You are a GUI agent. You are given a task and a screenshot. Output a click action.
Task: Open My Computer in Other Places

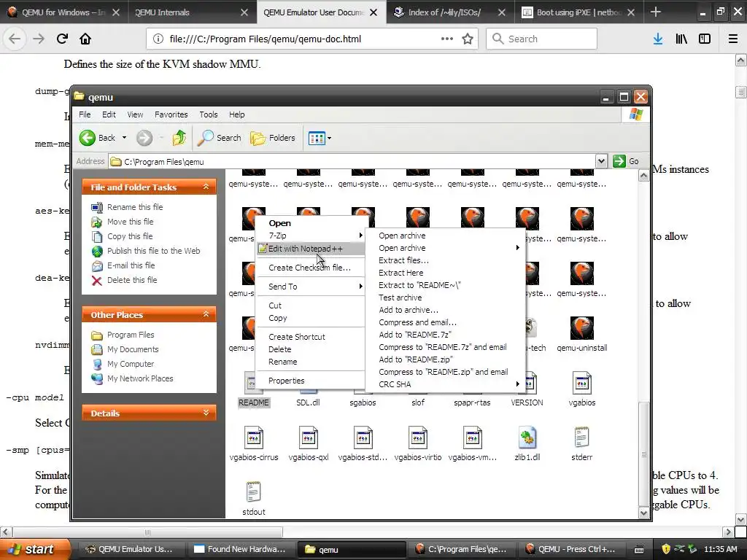[x=131, y=364]
